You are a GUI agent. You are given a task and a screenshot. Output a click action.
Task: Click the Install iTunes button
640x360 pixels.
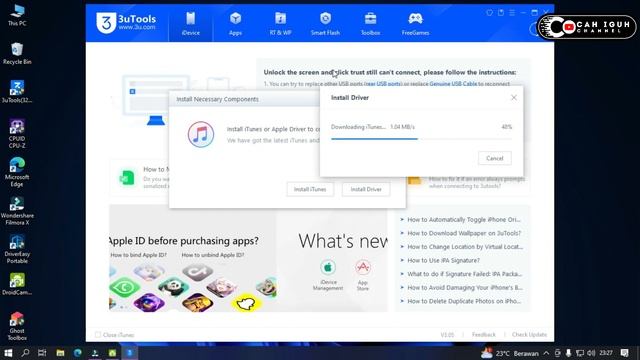(x=310, y=189)
